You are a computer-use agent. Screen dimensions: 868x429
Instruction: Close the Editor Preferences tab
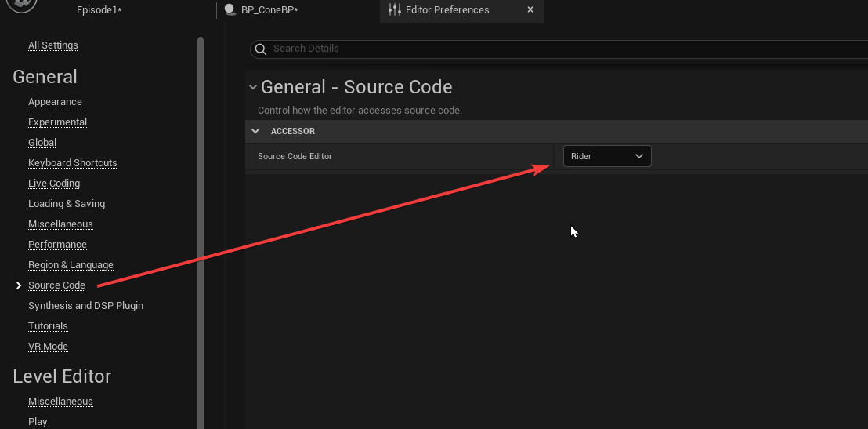point(530,10)
